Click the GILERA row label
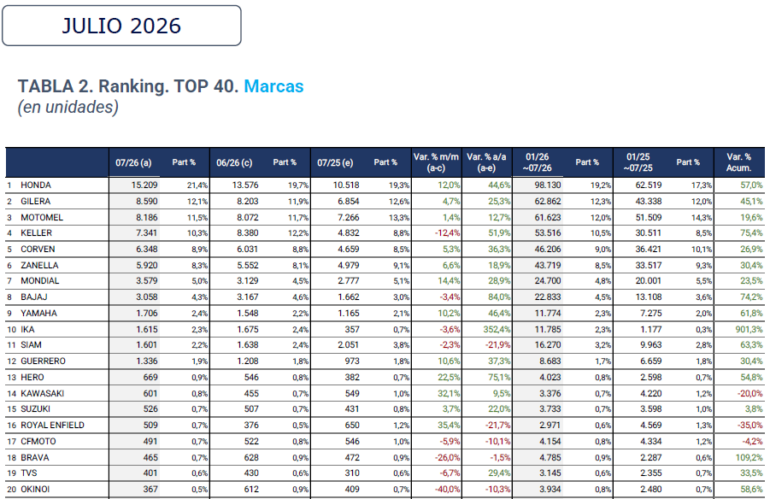770x499 pixels. click(x=35, y=201)
